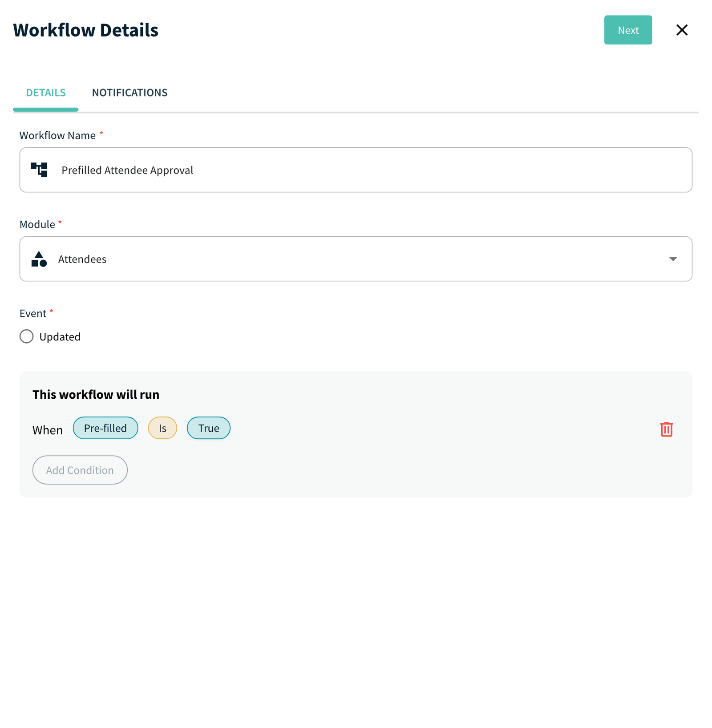Click the shapes icon beside Attendees

(39, 259)
